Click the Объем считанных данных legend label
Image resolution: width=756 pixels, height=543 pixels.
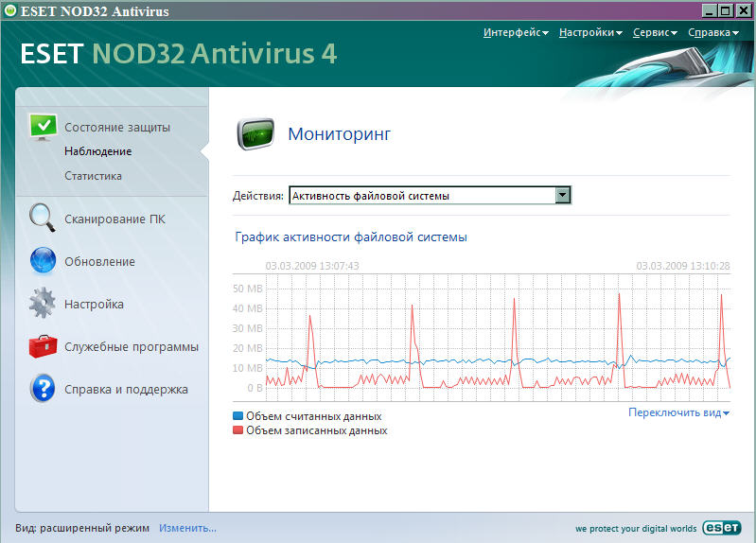pyautogui.click(x=314, y=416)
